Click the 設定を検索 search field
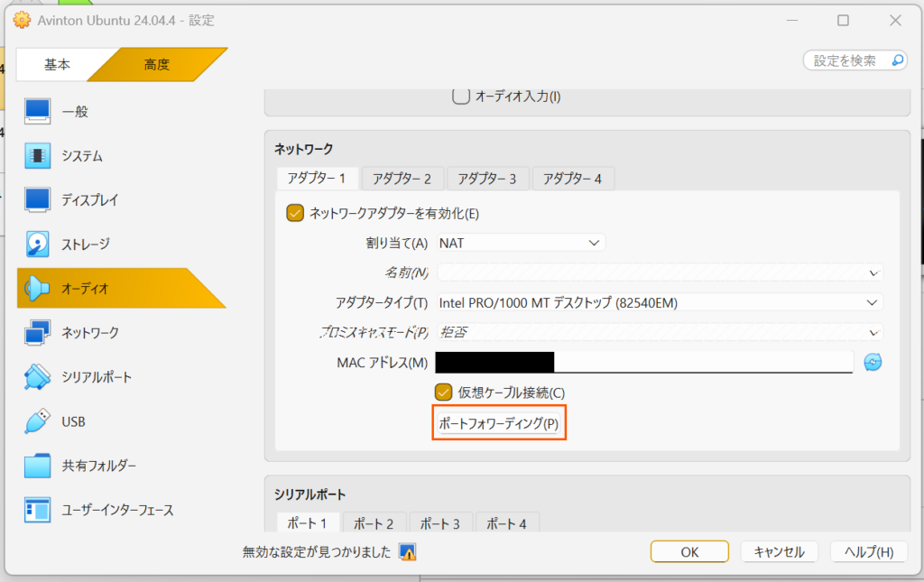The image size is (924, 582). click(x=855, y=60)
